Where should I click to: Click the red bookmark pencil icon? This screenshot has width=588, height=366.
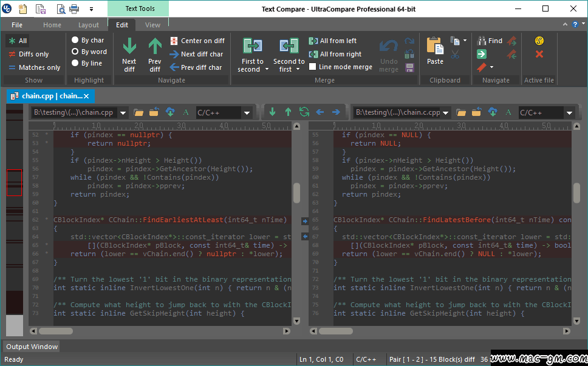(x=482, y=67)
